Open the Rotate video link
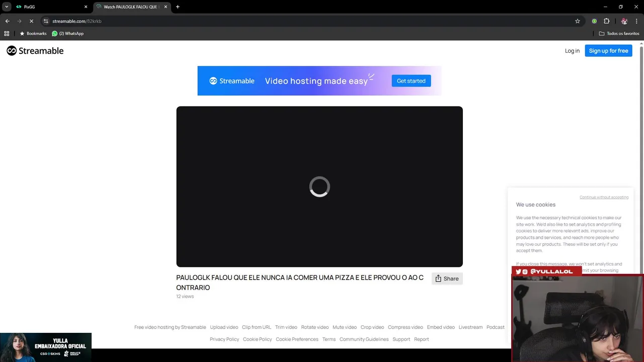The width and height of the screenshot is (644, 362). pos(315,327)
